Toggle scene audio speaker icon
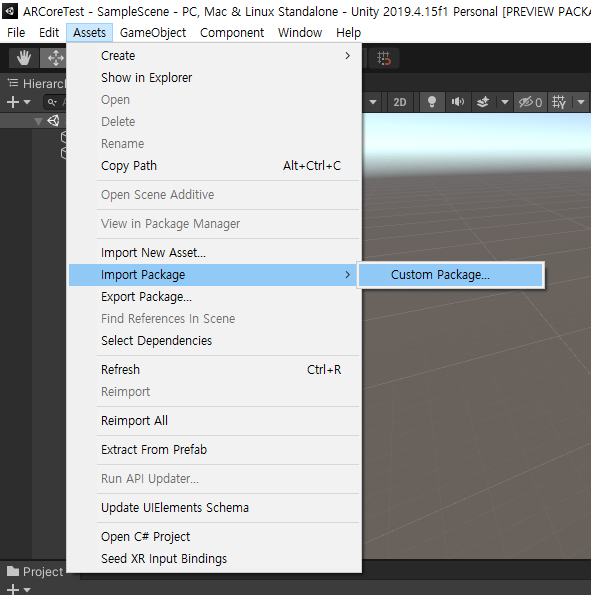This screenshot has width=591, height=595. pos(458,102)
